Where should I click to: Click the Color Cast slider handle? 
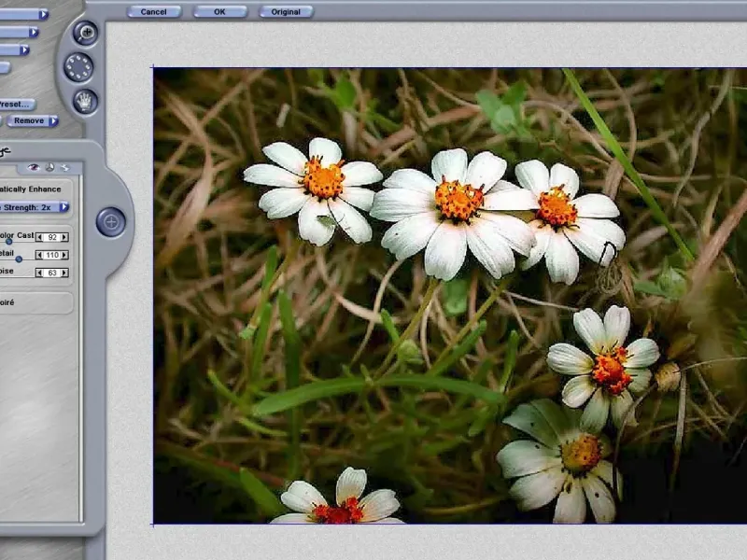[9, 242]
